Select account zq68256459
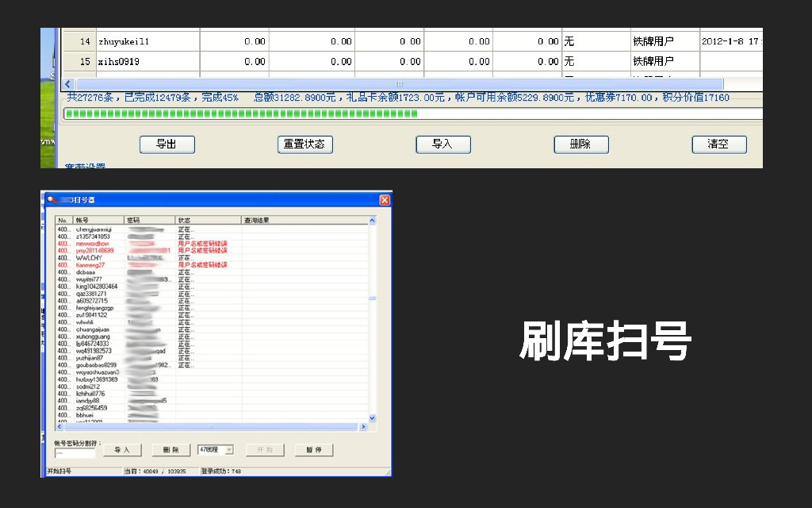 click(92, 408)
